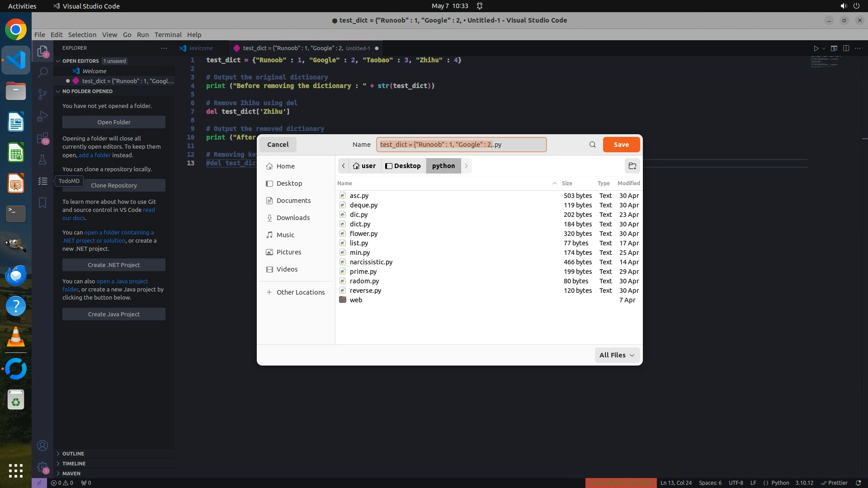
Task: Click the Clone Repository button
Action: [113, 185]
